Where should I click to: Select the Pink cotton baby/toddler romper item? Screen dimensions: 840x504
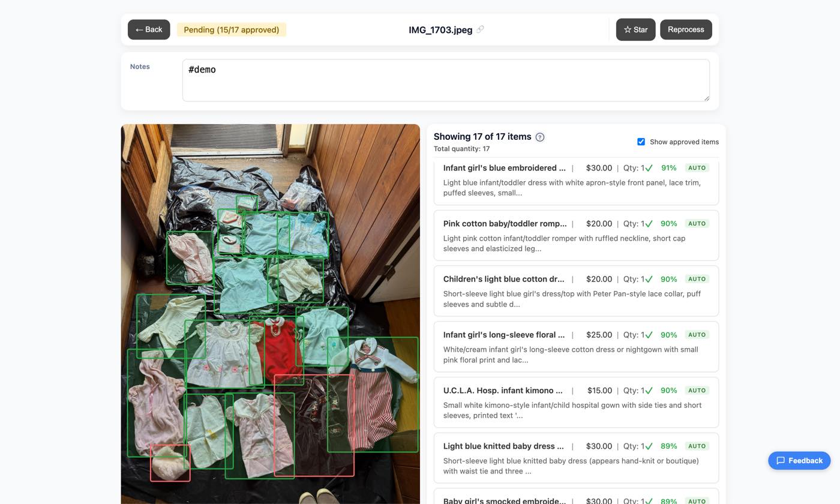coord(576,235)
